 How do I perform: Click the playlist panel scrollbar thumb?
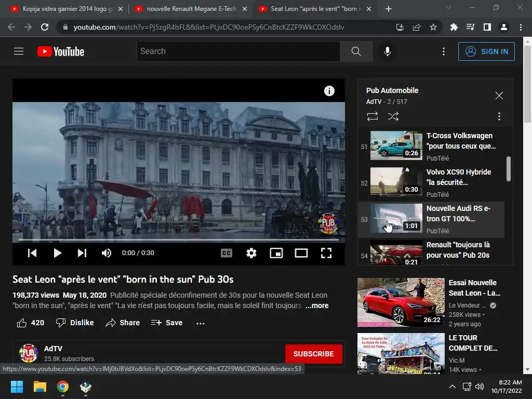click(x=508, y=169)
